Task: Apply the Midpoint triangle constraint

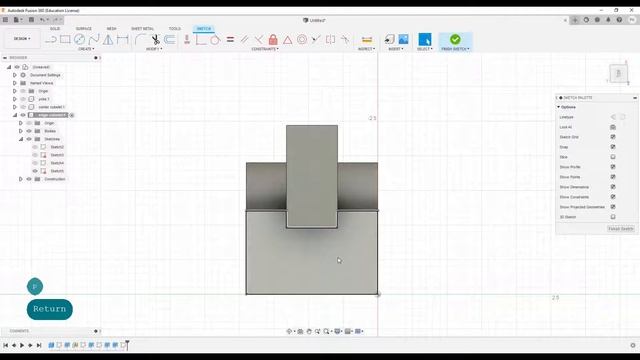Action: [287, 40]
